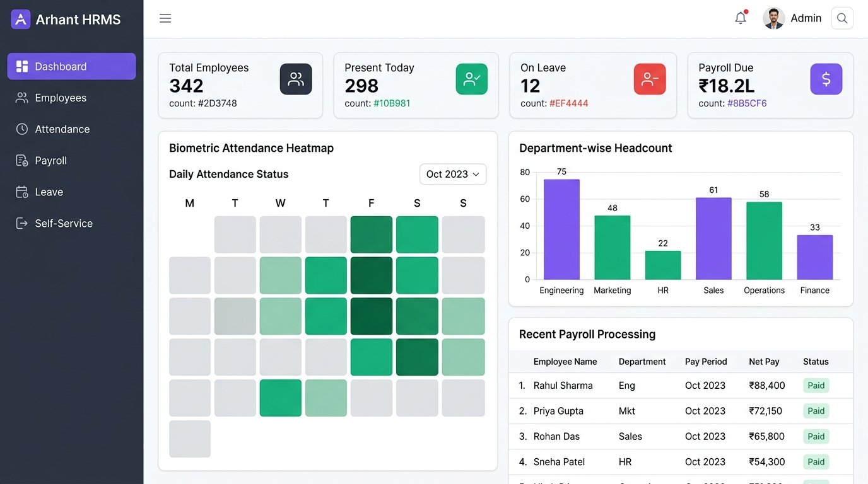Click the Daily Attendance Status label
The width and height of the screenshot is (868, 484).
[229, 174]
